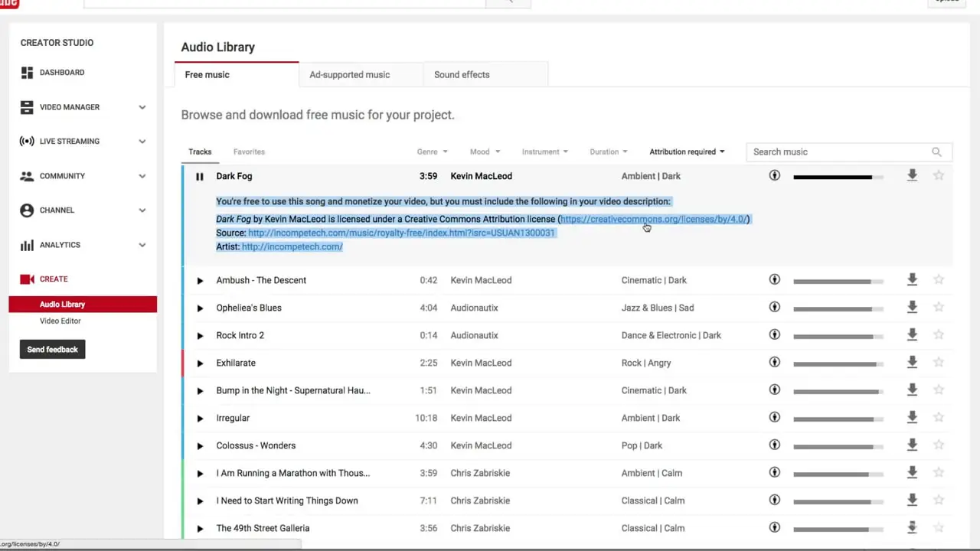Viewport: 980px width, 551px height.
Task: Favorite Colossus - Wonders star
Action: coord(939,445)
